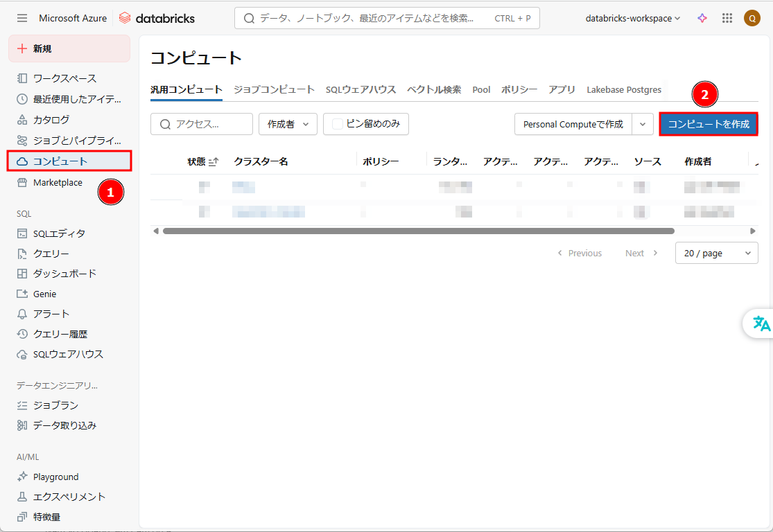Sort by the 状態 column sort icon
773x532 pixels.
(x=214, y=162)
